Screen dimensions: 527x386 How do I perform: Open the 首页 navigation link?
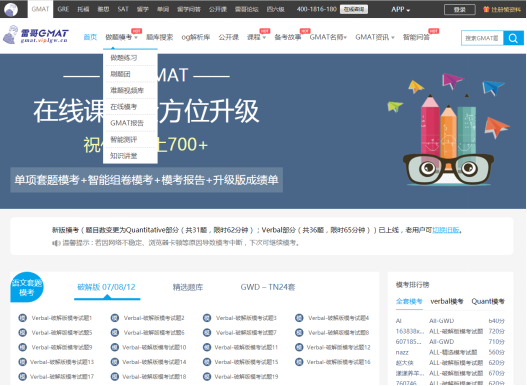(90, 37)
